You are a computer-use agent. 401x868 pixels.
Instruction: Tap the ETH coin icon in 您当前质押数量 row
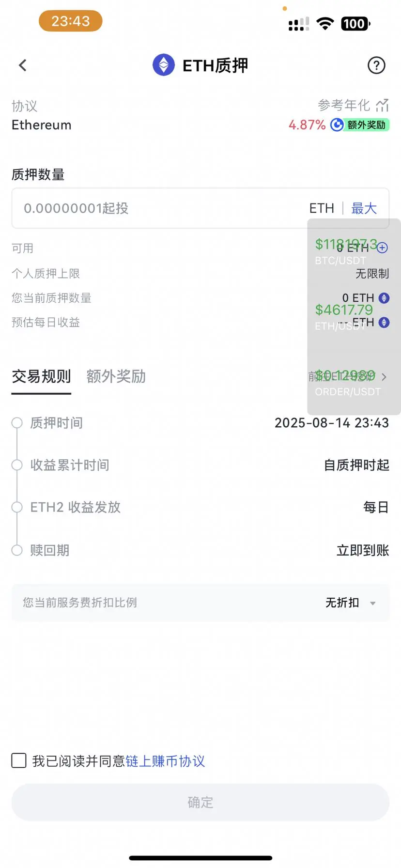coord(384,298)
